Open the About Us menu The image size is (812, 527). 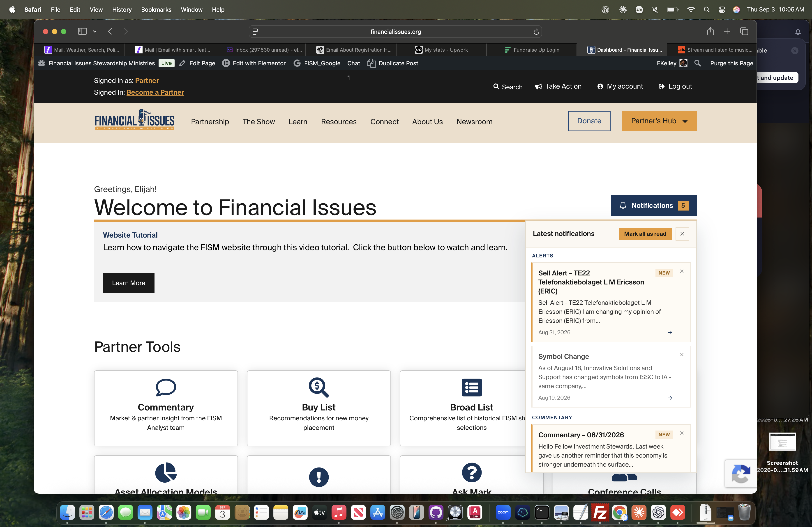click(x=427, y=121)
